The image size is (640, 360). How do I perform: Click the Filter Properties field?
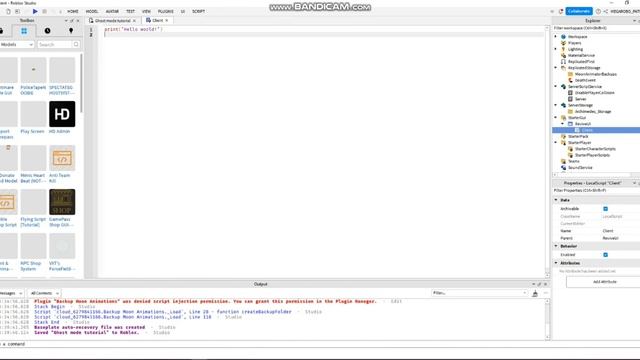pos(596,191)
